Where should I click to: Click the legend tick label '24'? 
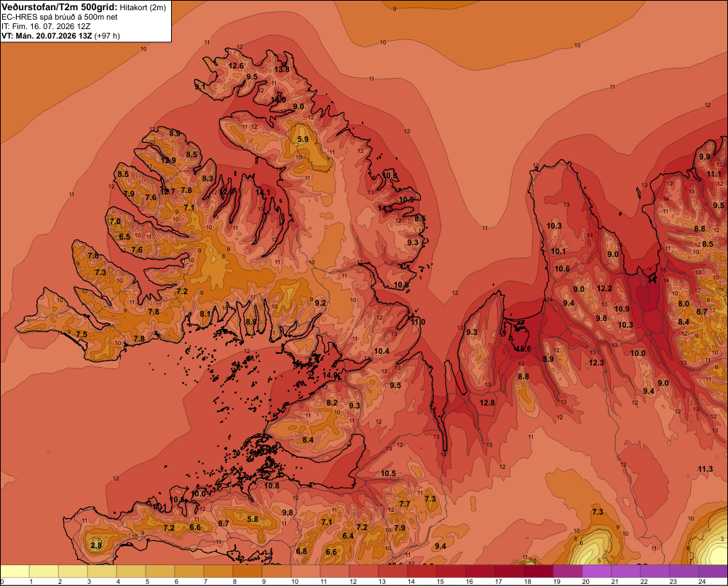[x=702, y=582]
